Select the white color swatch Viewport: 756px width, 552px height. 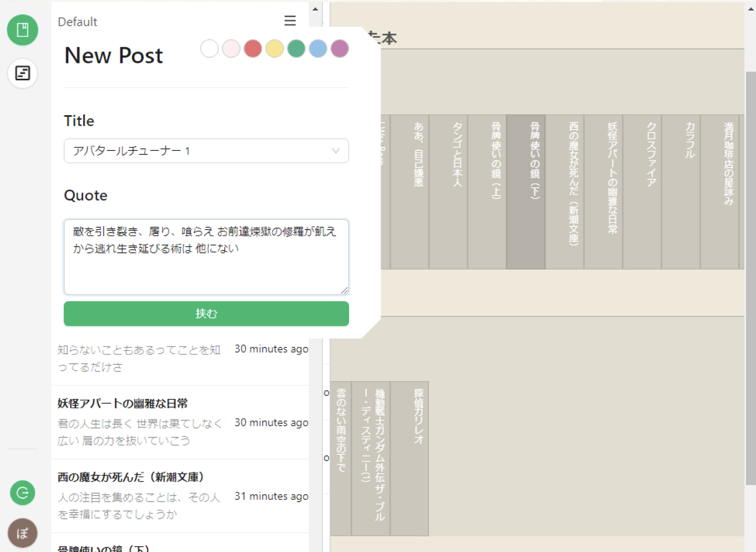209,48
